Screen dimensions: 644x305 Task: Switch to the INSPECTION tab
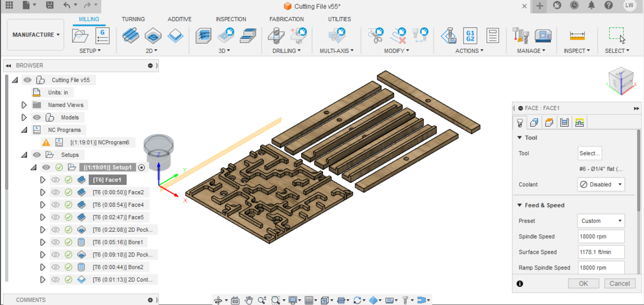(231, 19)
